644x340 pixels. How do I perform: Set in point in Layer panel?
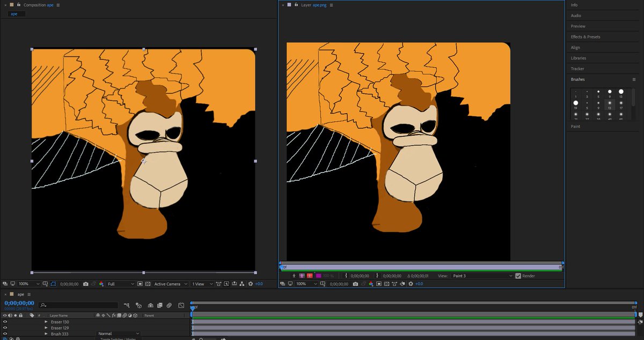point(346,276)
